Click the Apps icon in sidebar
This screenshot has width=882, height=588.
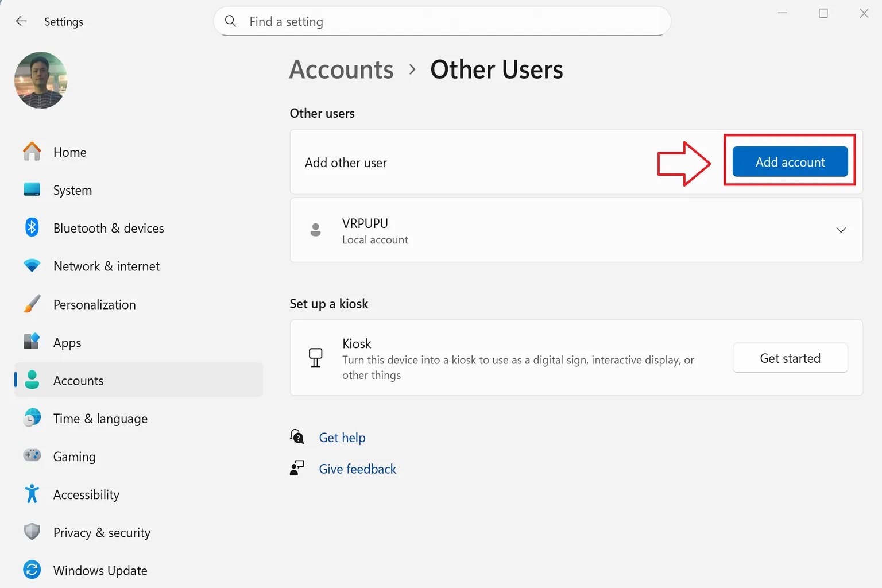pos(32,342)
